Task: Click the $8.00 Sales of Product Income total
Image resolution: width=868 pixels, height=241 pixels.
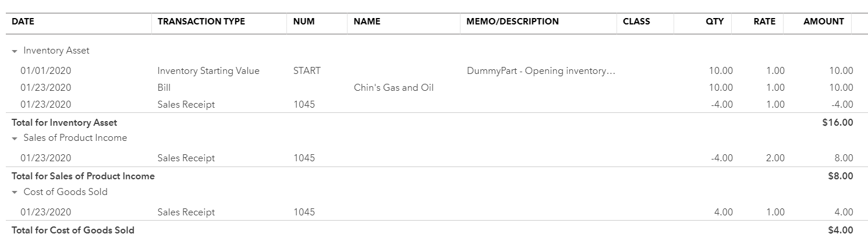Action: (x=842, y=176)
